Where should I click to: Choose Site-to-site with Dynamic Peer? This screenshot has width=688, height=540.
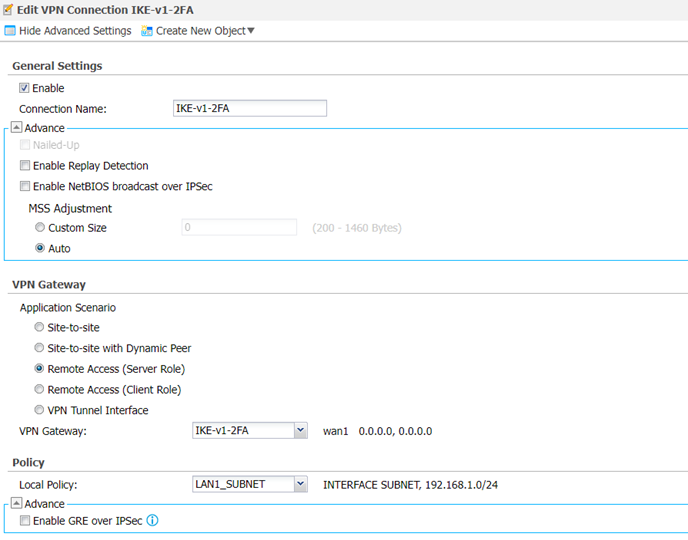(x=40, y=348)
